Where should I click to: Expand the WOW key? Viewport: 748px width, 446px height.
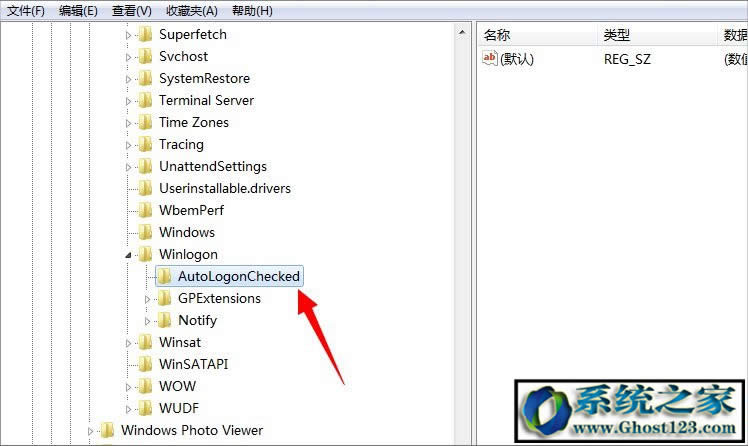[128, 387]
